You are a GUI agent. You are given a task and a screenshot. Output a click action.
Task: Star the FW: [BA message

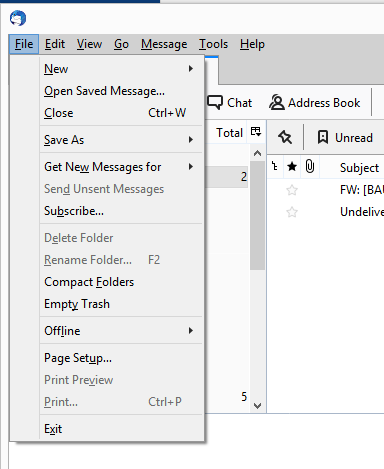point(292,190)
